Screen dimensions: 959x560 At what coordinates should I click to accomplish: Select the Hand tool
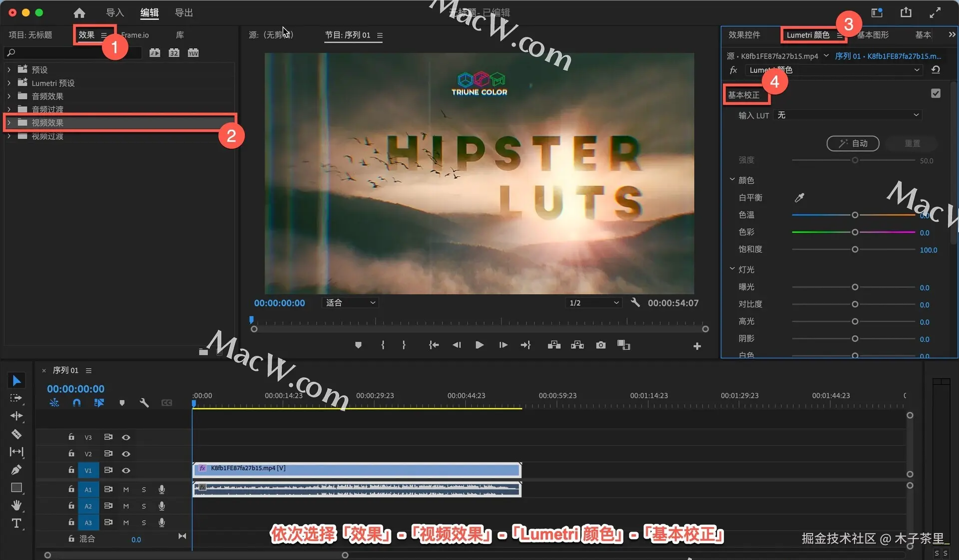(16, 505)
